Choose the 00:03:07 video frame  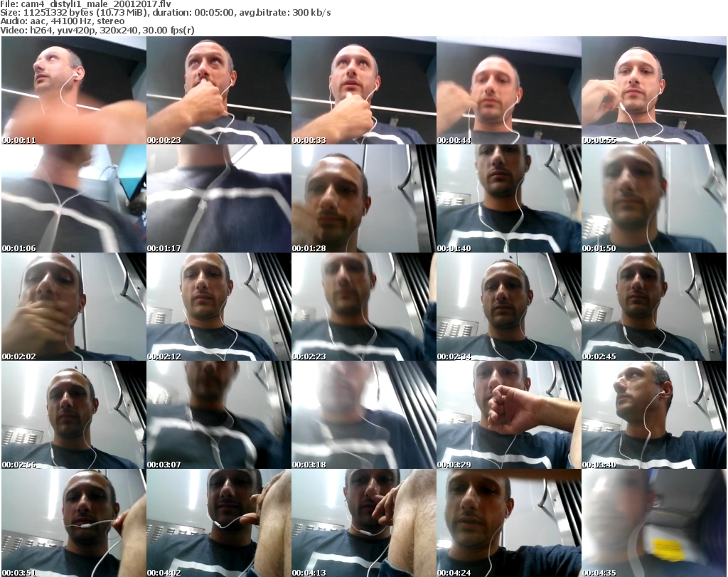coord(219,415)
